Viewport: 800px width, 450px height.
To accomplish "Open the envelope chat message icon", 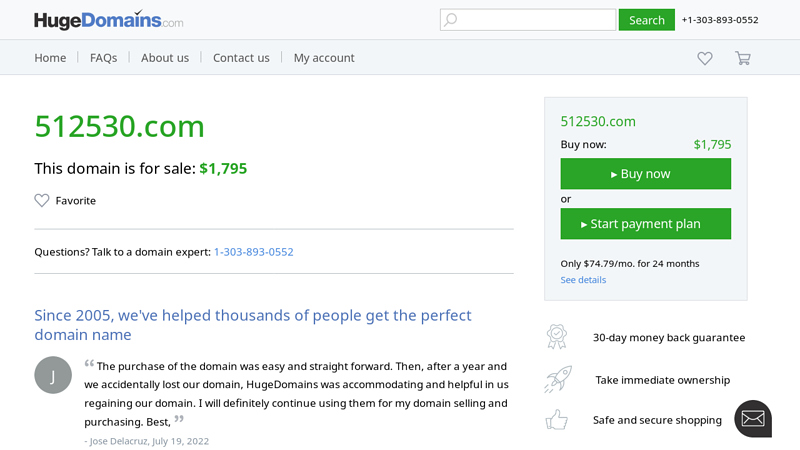I will (x=753, y=418).
